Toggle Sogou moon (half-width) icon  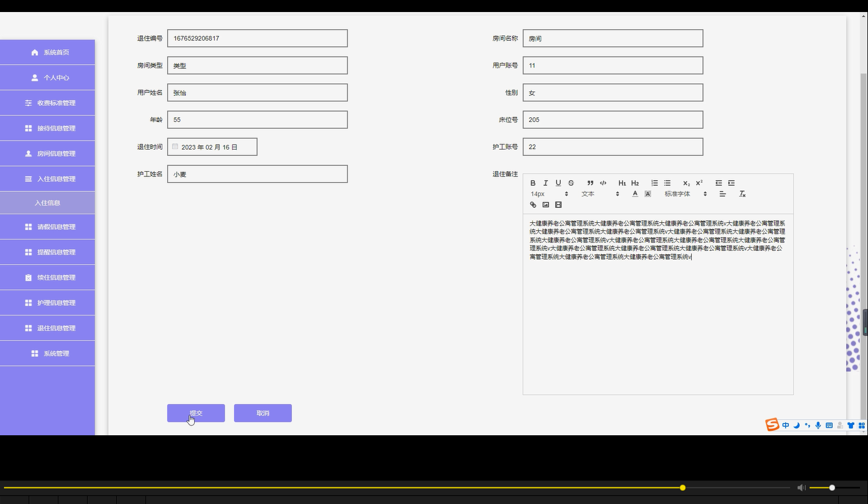796,425
